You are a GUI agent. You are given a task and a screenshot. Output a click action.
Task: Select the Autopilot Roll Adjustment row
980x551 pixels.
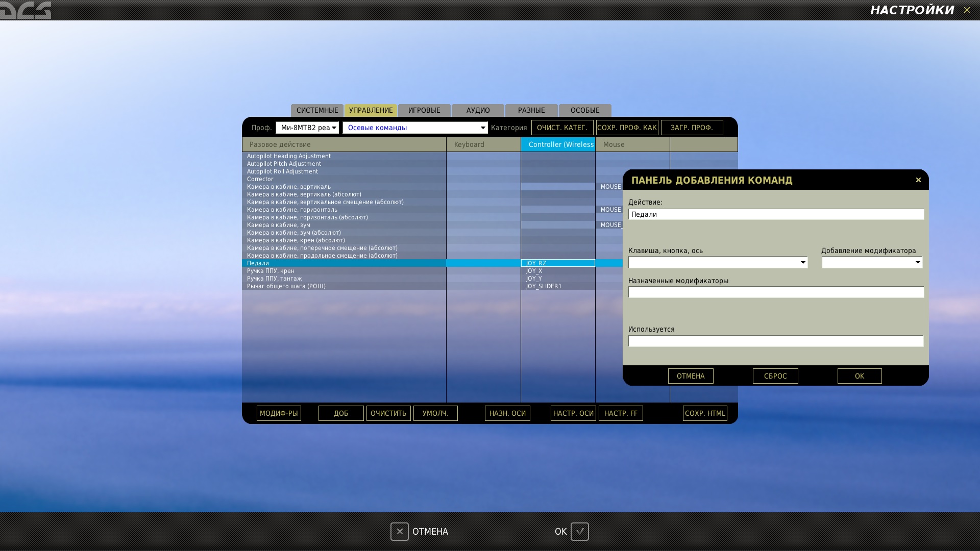pos(344,171)
